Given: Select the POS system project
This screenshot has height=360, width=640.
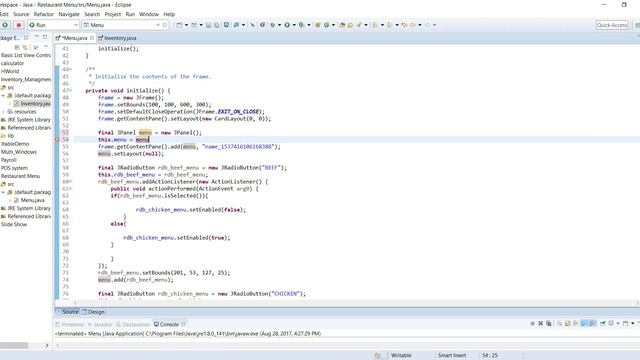Looking at the screenshot, I should click(14, 168).
